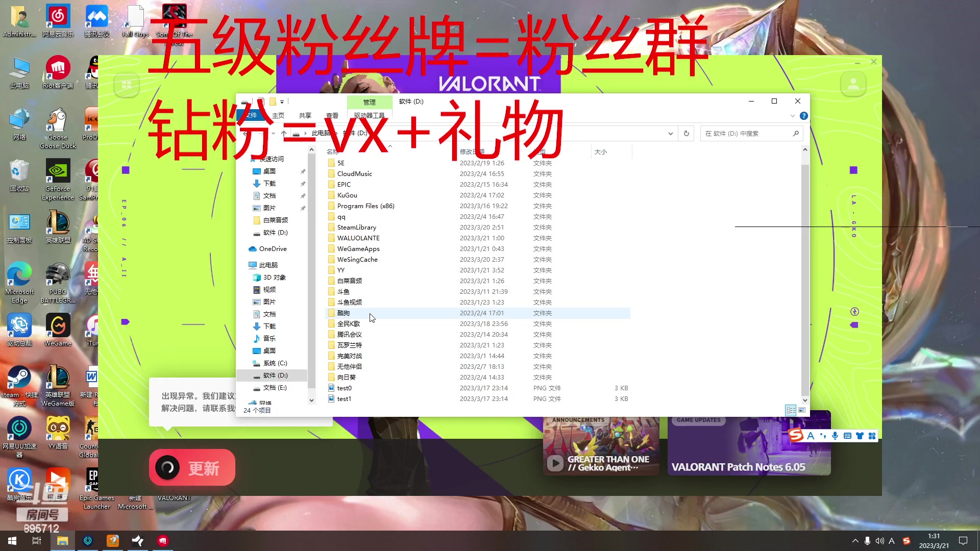Start Sogou voice input with the microphone icon
The image size is (980, 551).
pos(835,436)
